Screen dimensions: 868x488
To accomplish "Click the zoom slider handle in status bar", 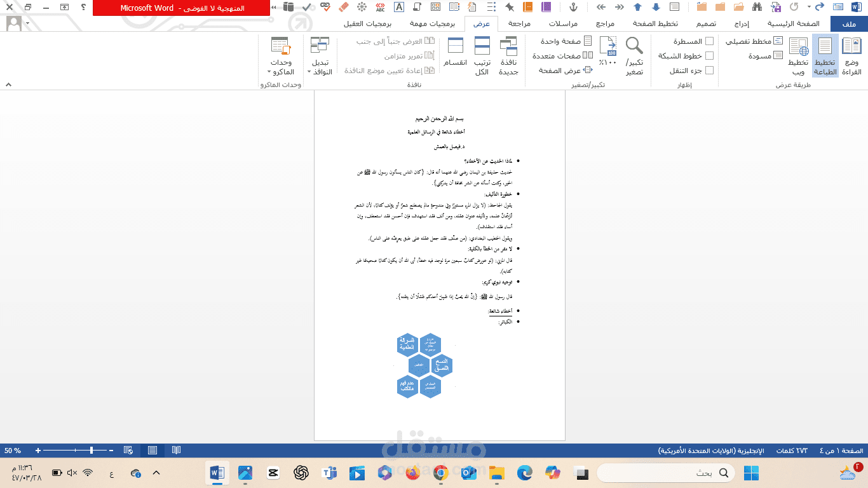I will tap(92, 450).
